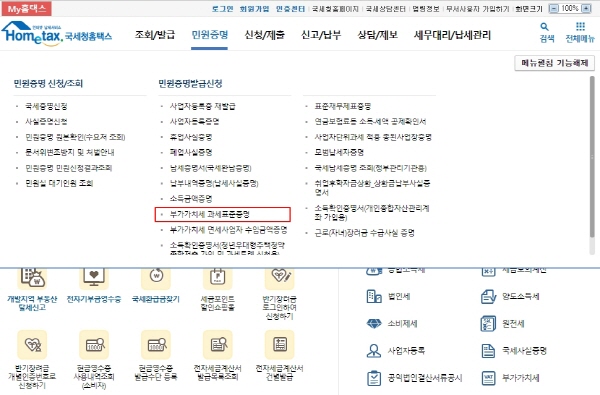Click the 원천세 icon
The image size is (600, 395).
pos(488,324)
